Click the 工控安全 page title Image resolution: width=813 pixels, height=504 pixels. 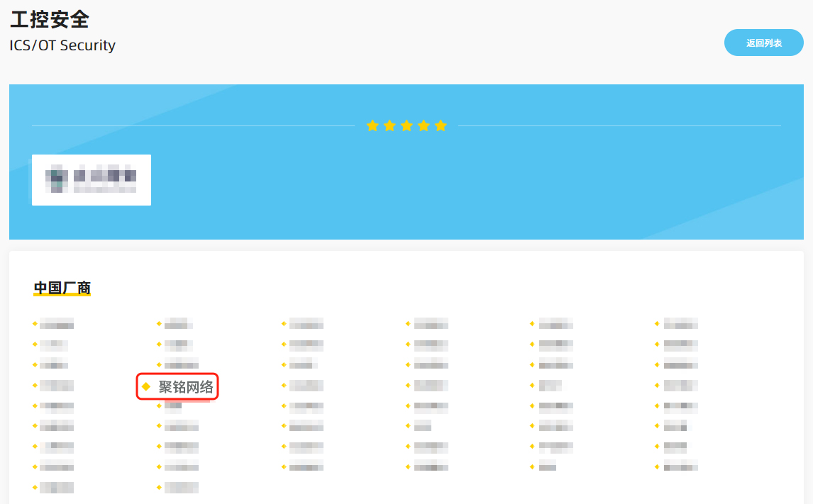pyautogui.click(x=50, y=19)
